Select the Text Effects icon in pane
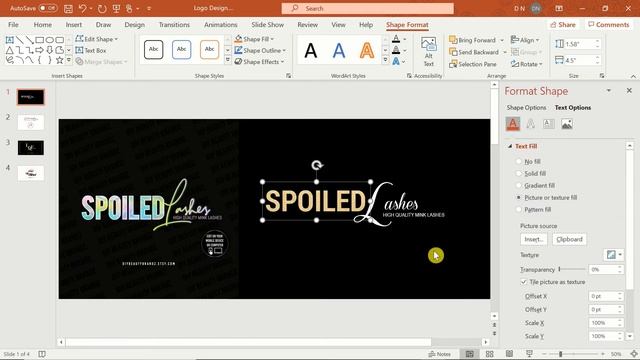Screen dimensions: 640x360 (x=531, y=124)
